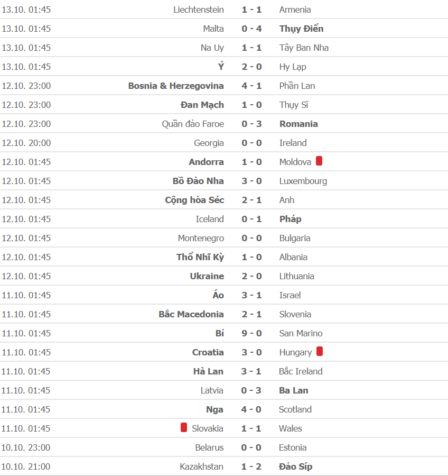This screenshot has width=448, height=476.
Task: Select the Tây Ban Nha team name
Action: point(304,48)
